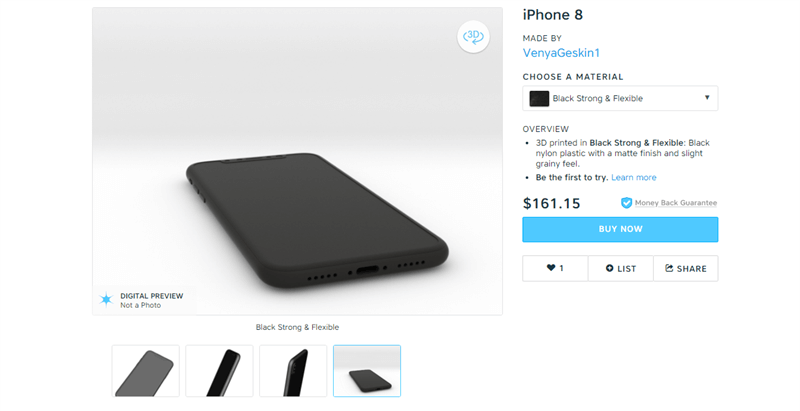Follow the Learn more link
The image size is (800, 411).
[634, 177]
